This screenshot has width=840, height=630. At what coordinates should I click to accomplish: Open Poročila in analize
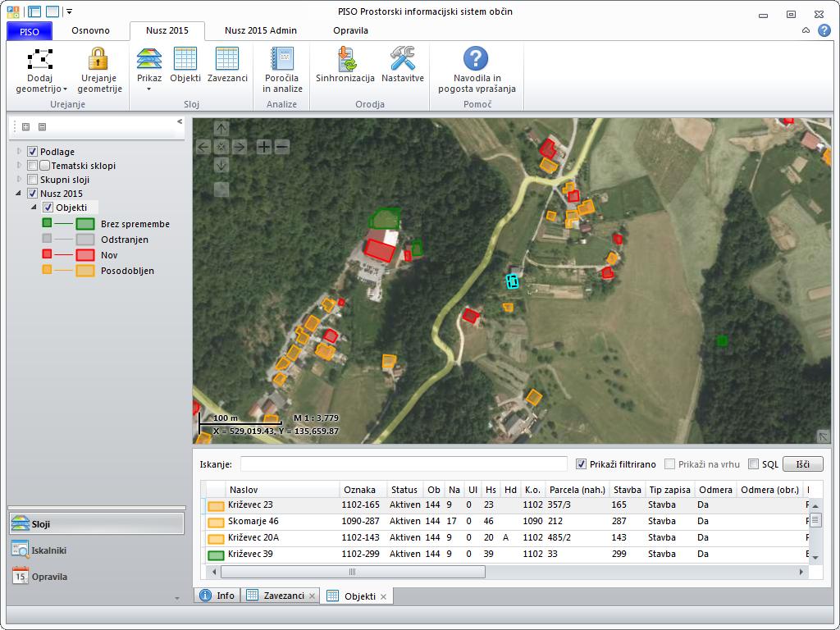click(282, 61)
